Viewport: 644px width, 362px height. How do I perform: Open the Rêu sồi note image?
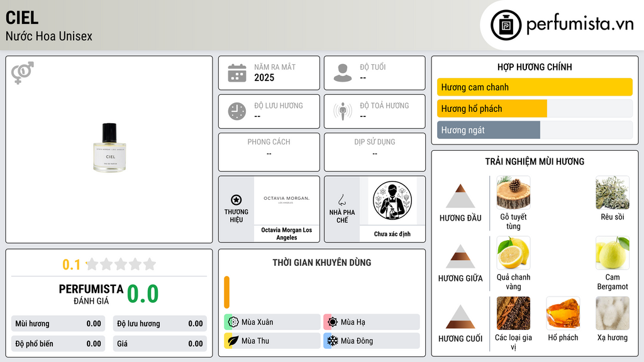click(x=613, y=192)
